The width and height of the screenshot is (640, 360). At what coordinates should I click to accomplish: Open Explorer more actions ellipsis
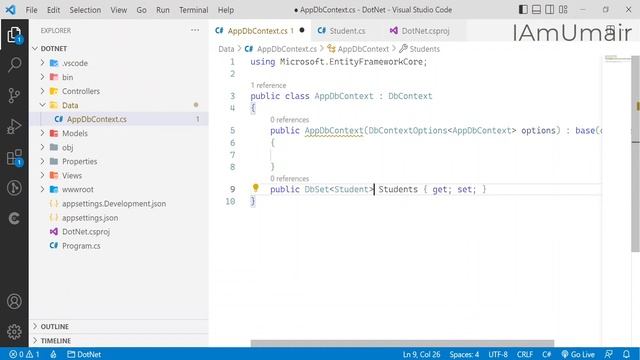pos(195,30)
